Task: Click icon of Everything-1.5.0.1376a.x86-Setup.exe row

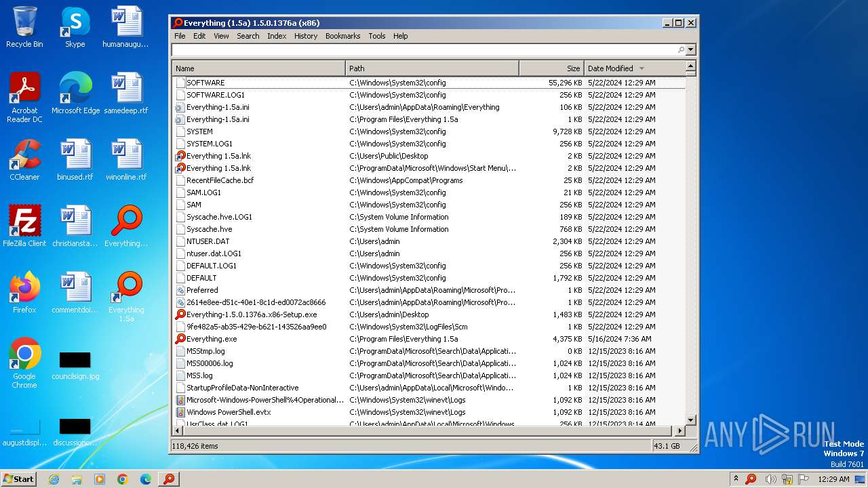Action: [180, 314]
